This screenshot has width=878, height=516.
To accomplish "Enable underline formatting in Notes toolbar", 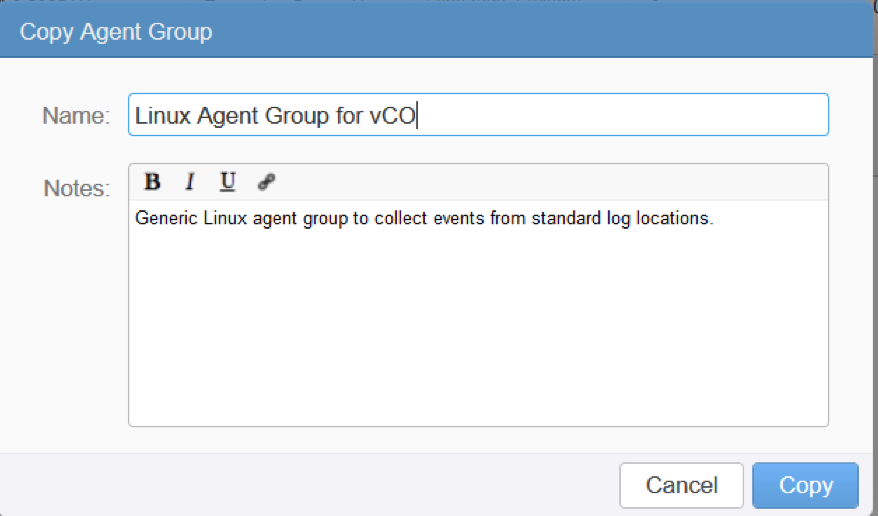I will 227,182.
